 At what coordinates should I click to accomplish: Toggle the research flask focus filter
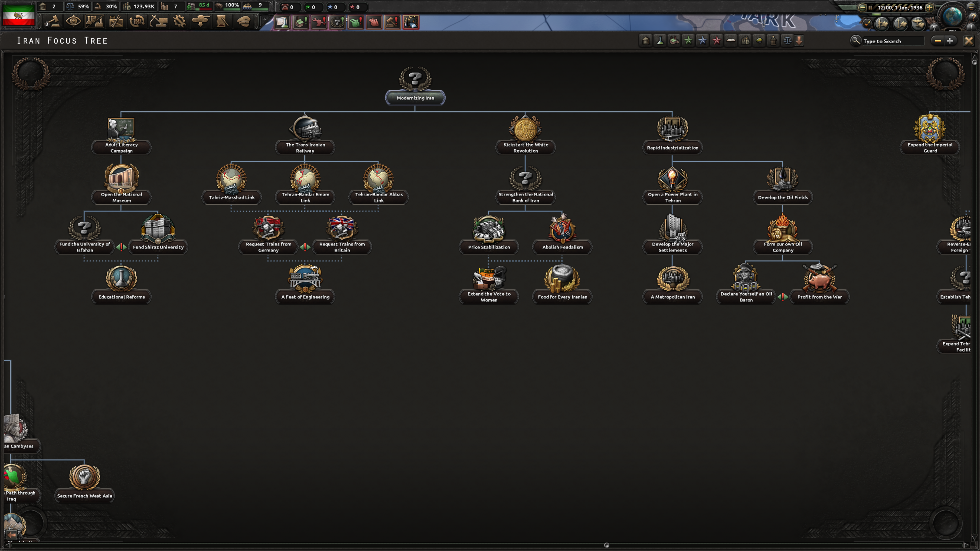pyautogui.click(x=660, y=41)
